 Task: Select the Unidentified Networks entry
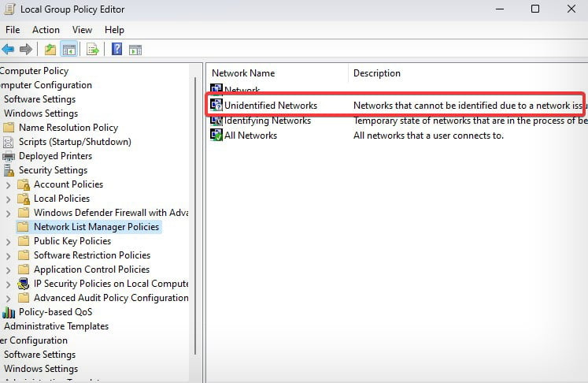coord(271,106)
